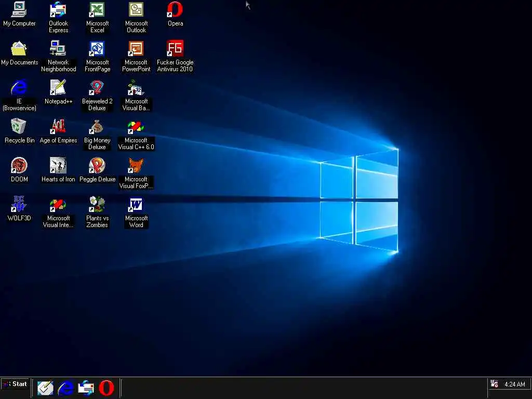
Task: Click the system tray scheduler icon
Action: click(x=495, y=384)
